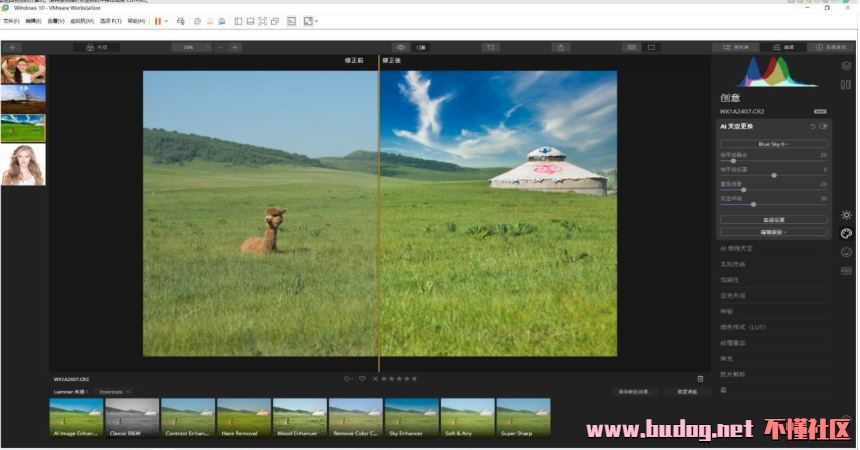Open the zoom percentage dropdown
Viewport: 860px width, 450px height.
[x=192, y=47]
